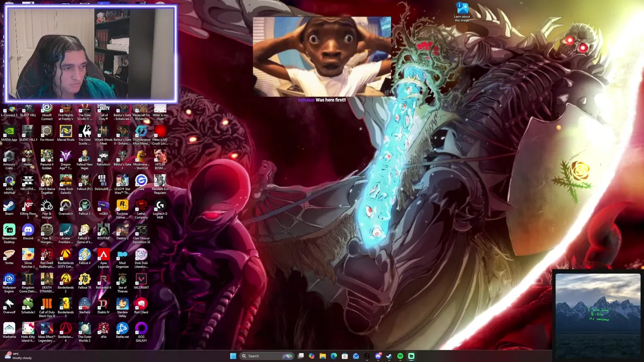
Task: Open Microsoft Store on the taskbar
Action: (345, 356)
